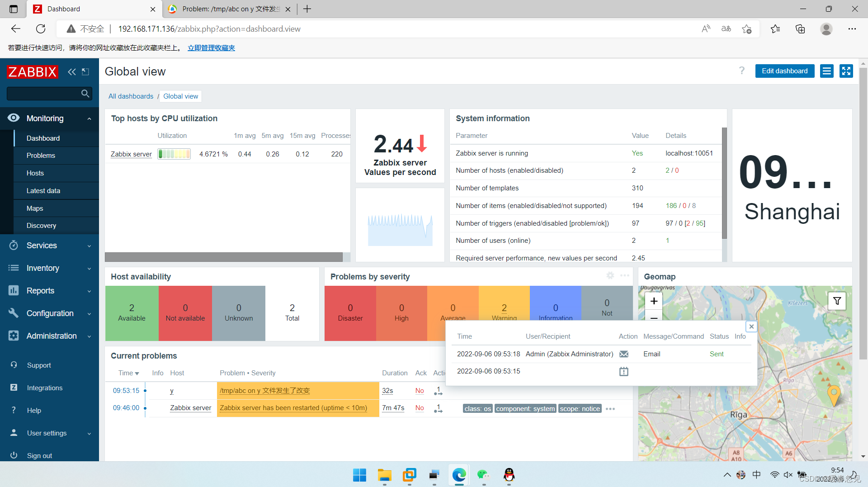Click host y link in Current problems
The height and width of the screenshot is (487, 868).
[172, 391]
